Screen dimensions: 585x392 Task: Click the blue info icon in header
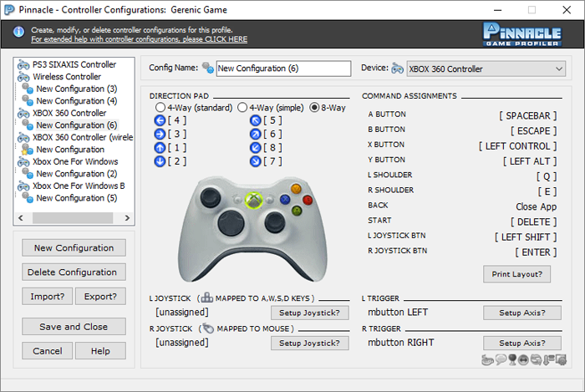tap(18, 32)
